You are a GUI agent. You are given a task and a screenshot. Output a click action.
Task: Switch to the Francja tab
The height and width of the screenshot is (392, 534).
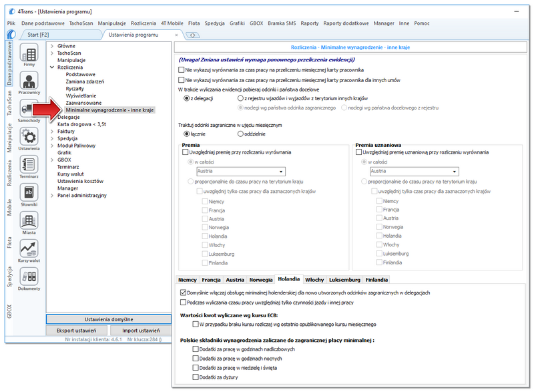(211, 280)
